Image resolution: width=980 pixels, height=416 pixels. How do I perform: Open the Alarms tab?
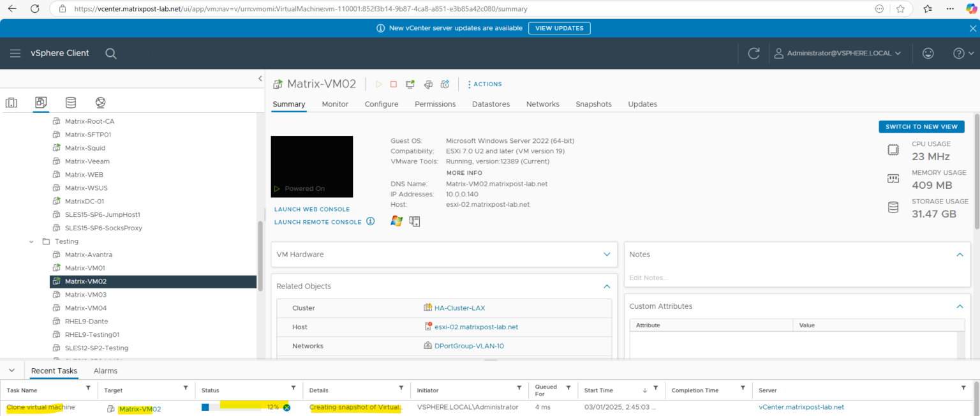tap(105, 370)
